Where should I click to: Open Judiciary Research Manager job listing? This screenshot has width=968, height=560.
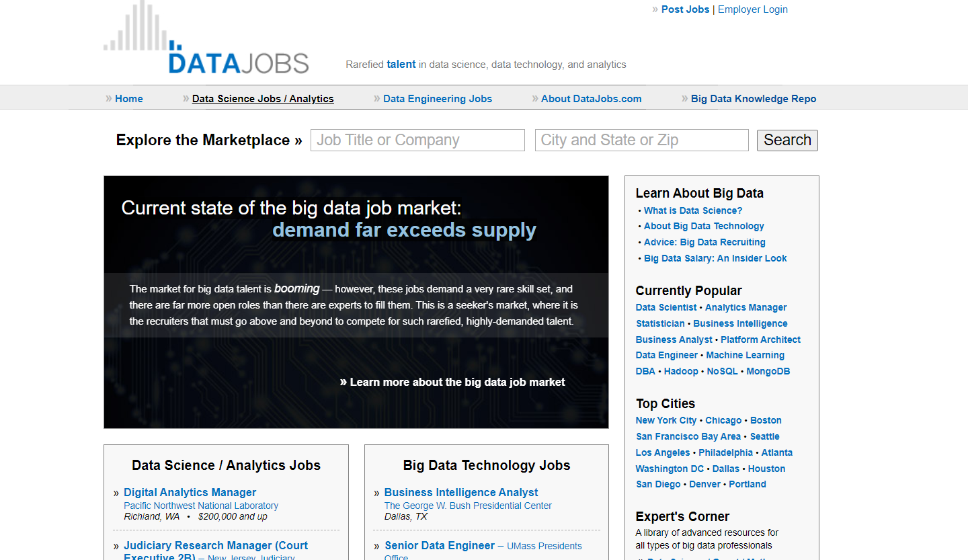(x=216, y=551)
